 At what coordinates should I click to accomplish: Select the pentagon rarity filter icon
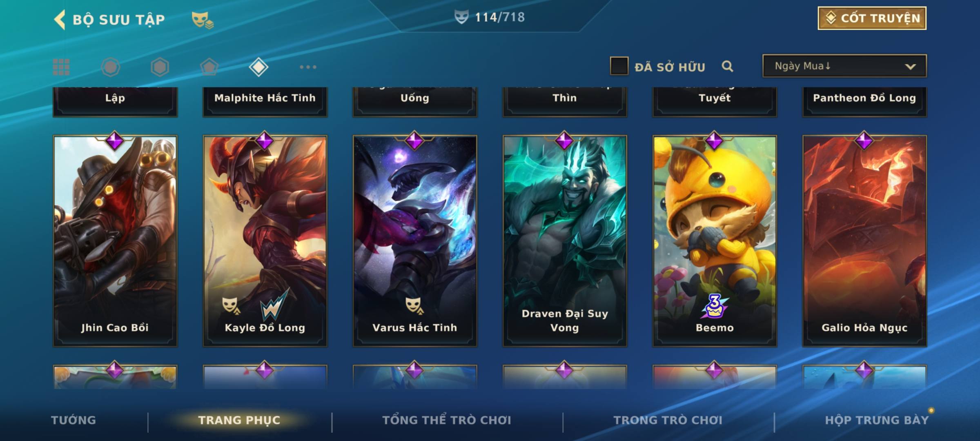(209, 67)
